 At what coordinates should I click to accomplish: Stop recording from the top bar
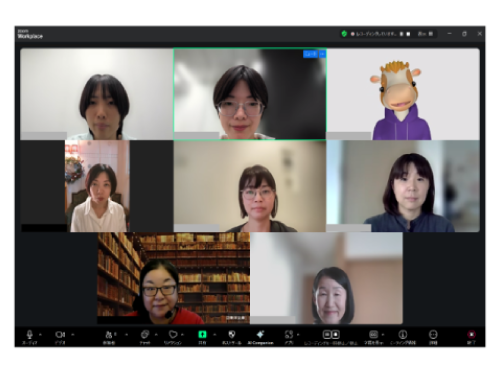pos(408,34)
